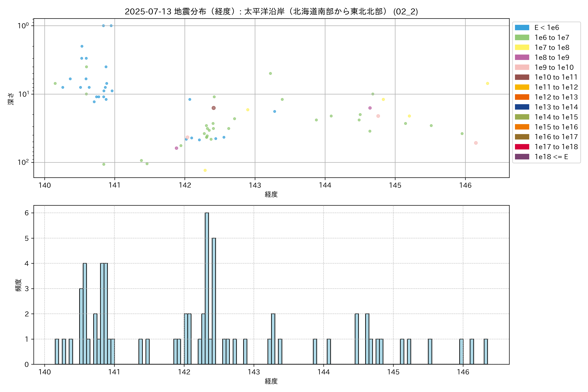Click the rightmost yellow scatter point

[x=488, y=83]
